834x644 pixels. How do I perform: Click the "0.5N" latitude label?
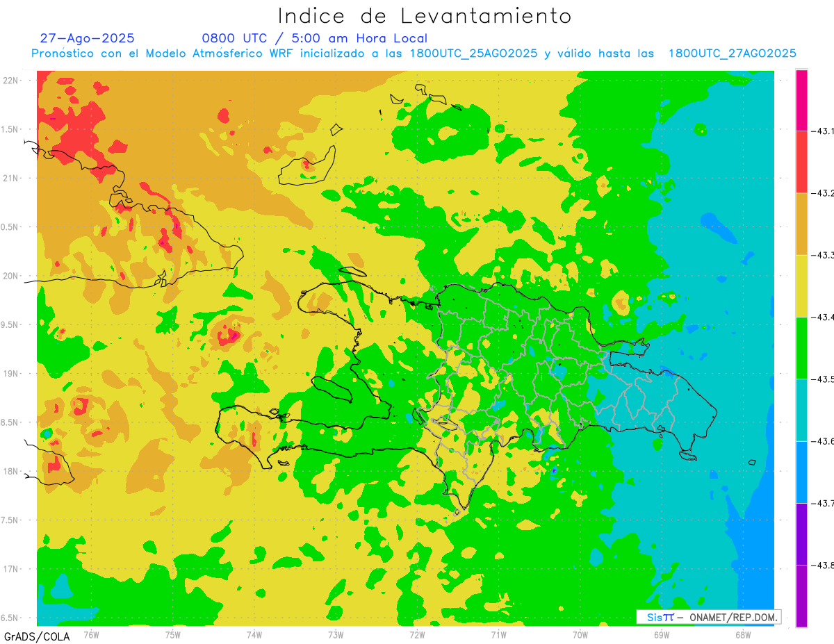click(x=10, y=227)
